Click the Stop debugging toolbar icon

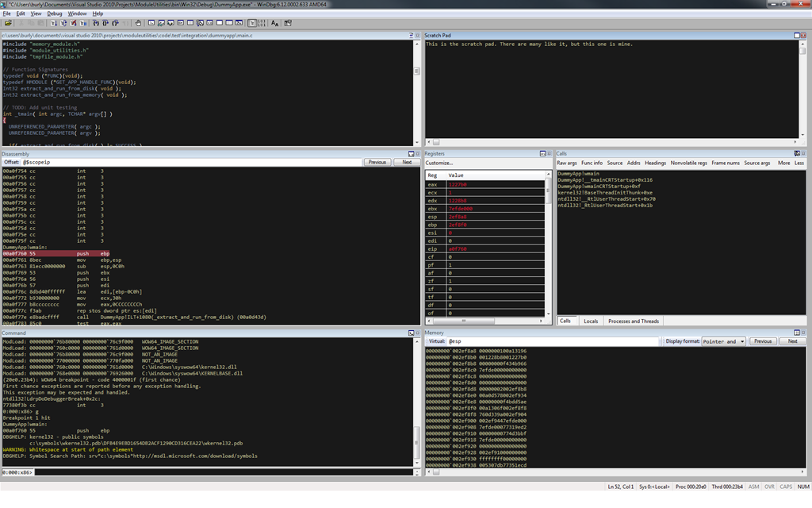pos(73,23)
